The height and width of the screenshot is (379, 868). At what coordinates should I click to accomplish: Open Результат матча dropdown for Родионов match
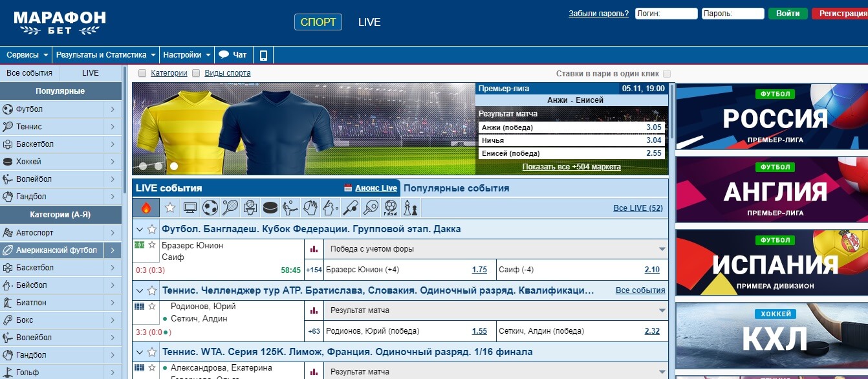(x=495, y=310)
